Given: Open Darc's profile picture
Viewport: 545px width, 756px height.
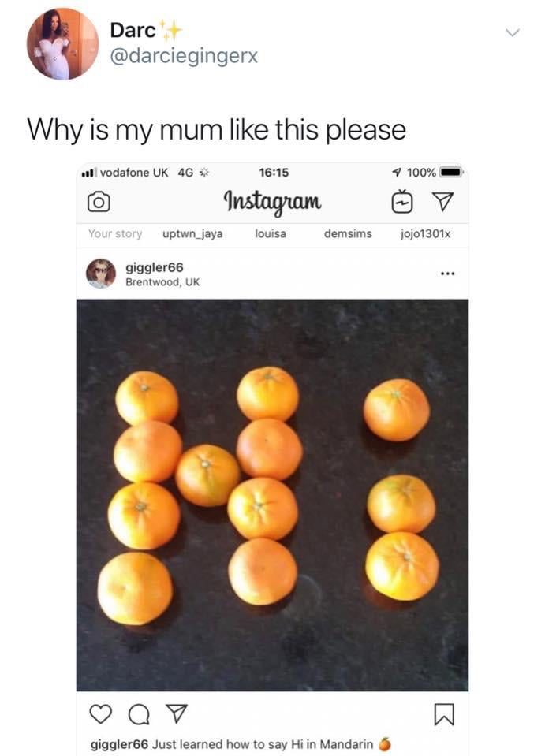Looking at the screenshot, I should (62, 44).
